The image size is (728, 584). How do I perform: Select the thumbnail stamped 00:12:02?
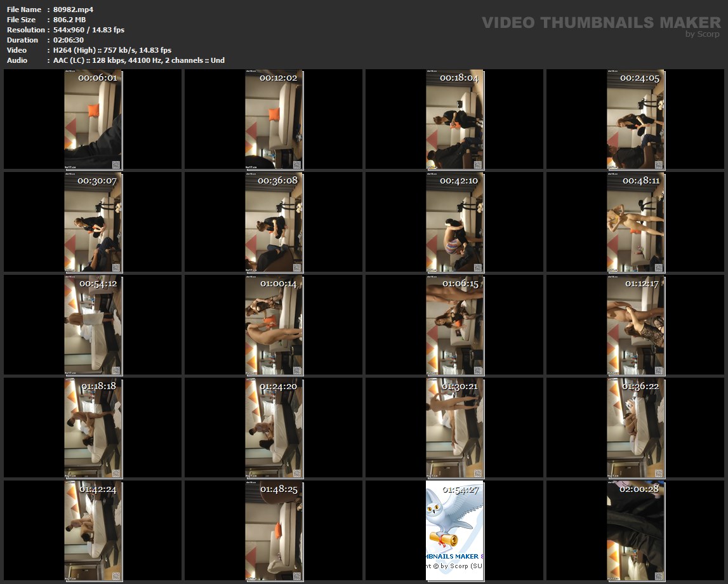click(274, 119)
